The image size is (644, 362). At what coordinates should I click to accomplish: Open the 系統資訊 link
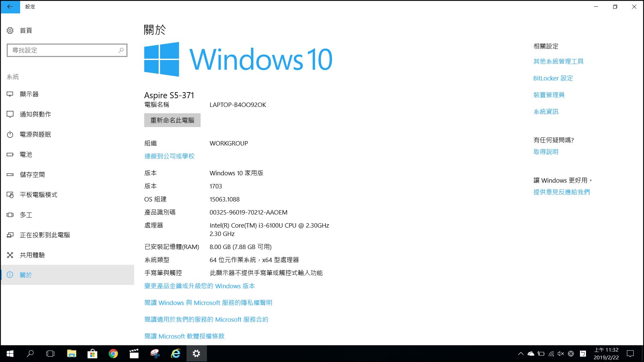[x=546, y=112]
